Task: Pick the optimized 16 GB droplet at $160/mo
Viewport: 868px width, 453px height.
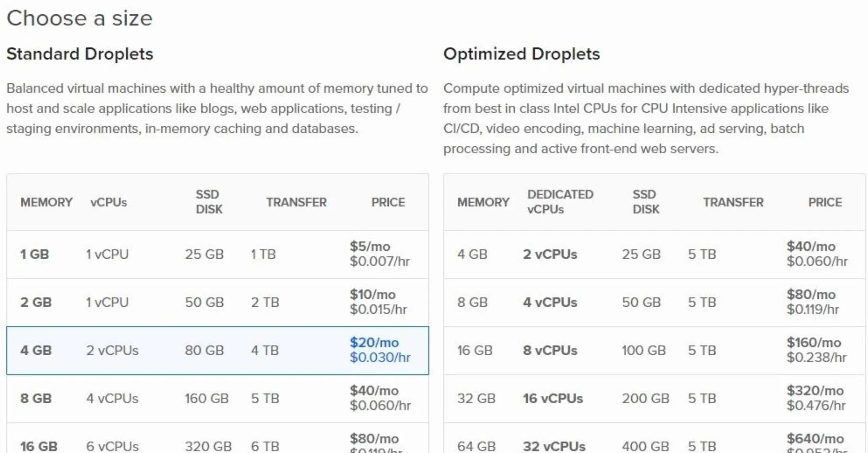Action: [x=654, y=350]
